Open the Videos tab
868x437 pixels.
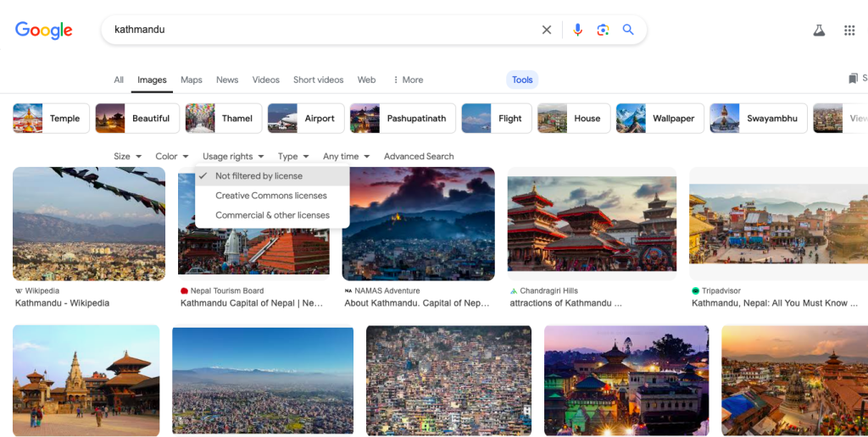coord(265,80)
